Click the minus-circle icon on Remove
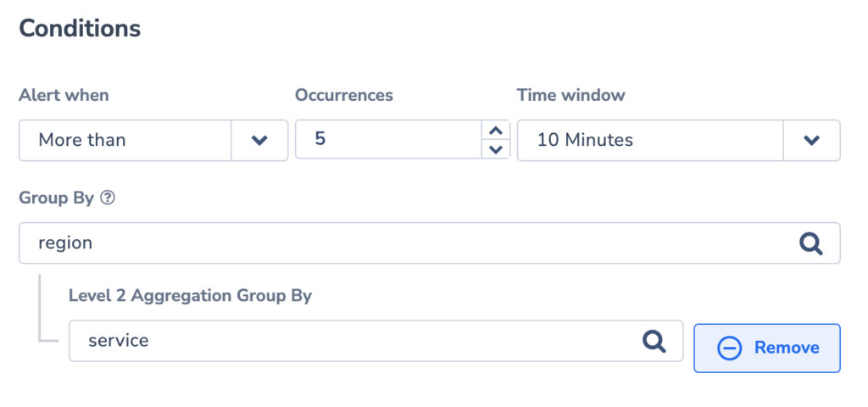This screenshot has height=407, width=868. (x=729, y=348)
